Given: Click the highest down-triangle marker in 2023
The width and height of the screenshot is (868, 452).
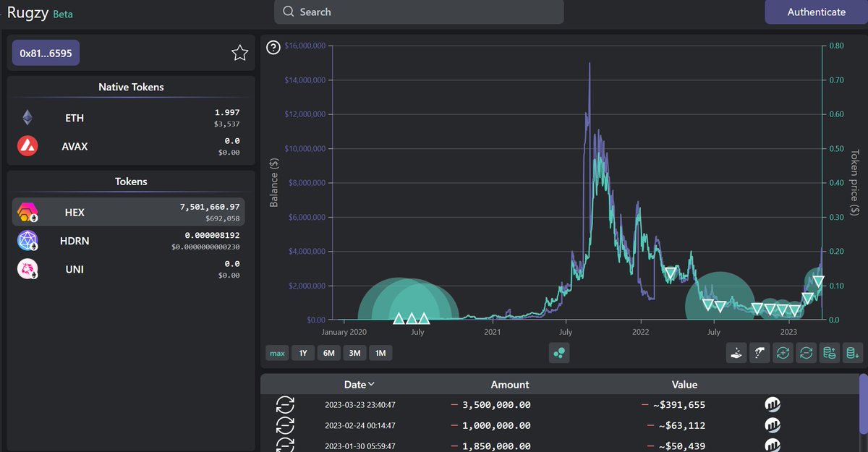Looking at the screenshot, I should click(818, 281).
